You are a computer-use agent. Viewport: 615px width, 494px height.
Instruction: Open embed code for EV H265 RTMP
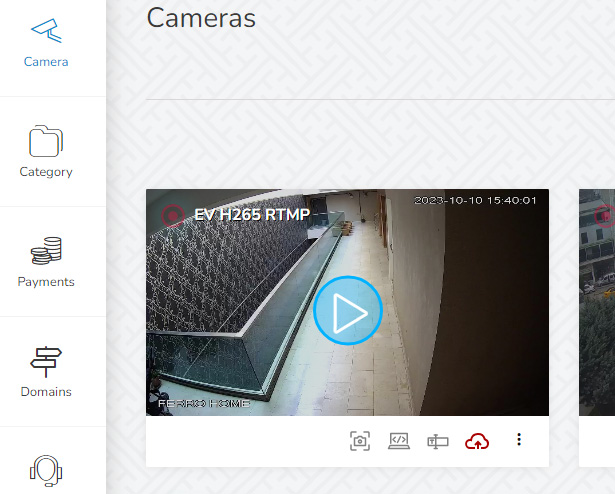point(399,441)
